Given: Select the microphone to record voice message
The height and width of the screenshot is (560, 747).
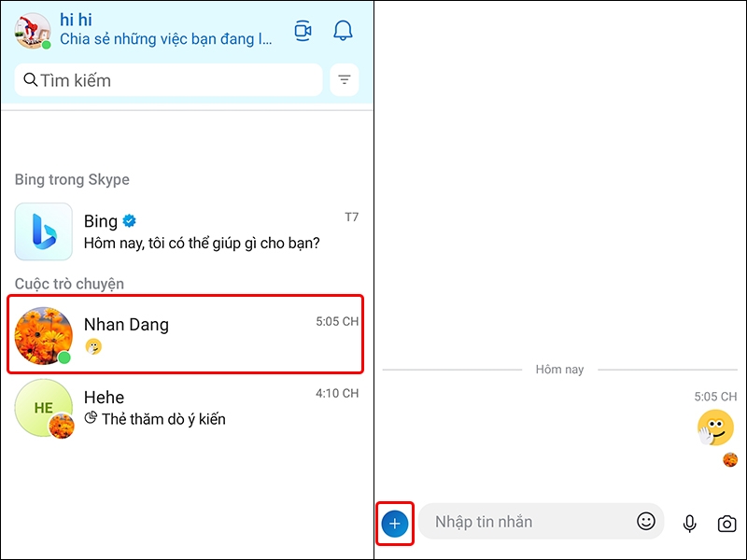Looking at the screenshot, I should click(x=688, y=522).
